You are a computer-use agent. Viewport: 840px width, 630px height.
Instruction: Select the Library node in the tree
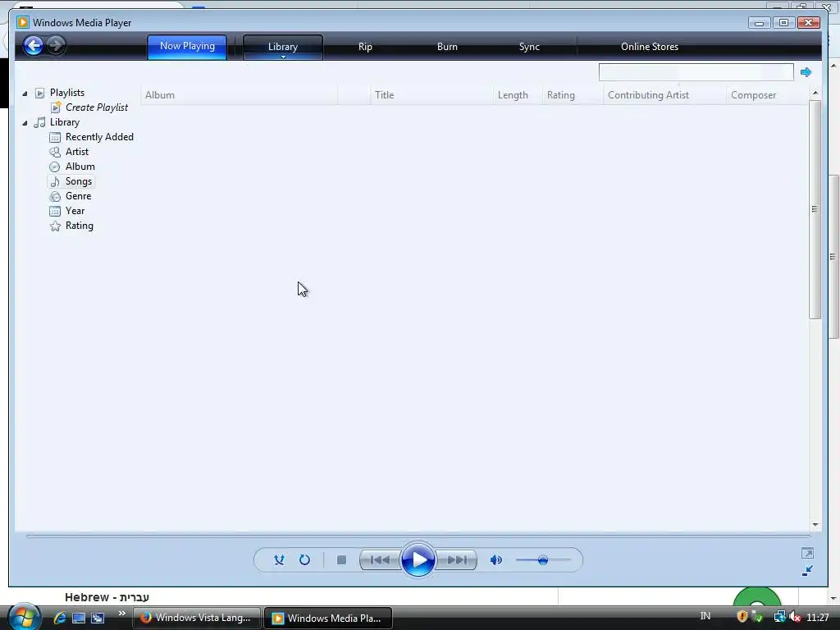[64, 122]
